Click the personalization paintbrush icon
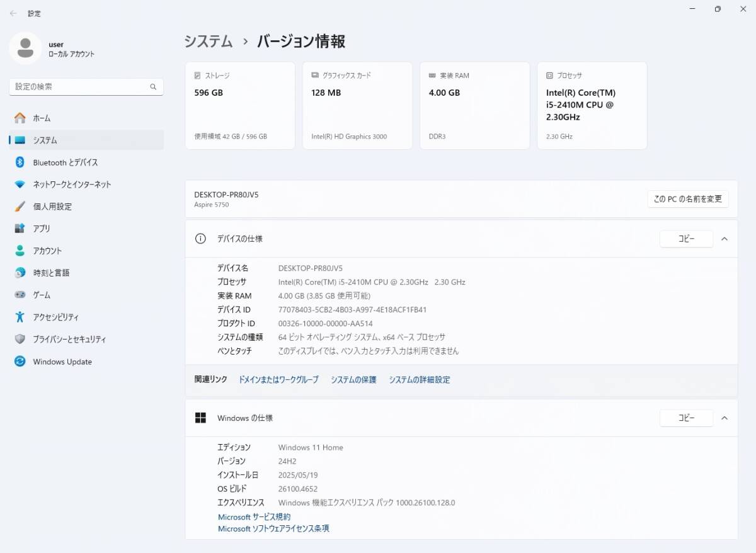This screenshot has width=756, height=553. coord(20,207)
